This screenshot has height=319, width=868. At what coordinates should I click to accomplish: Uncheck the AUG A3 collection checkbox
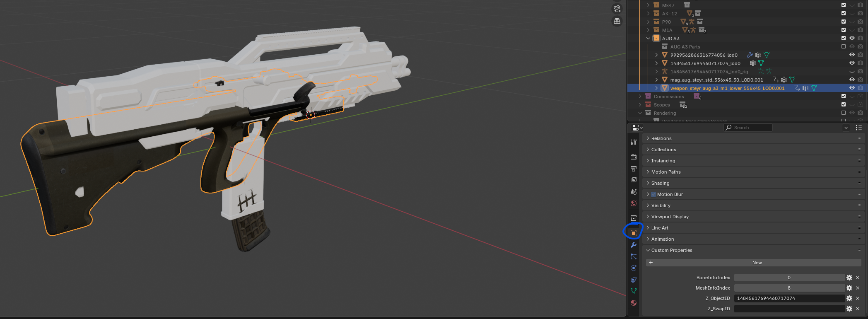[844, 38]
